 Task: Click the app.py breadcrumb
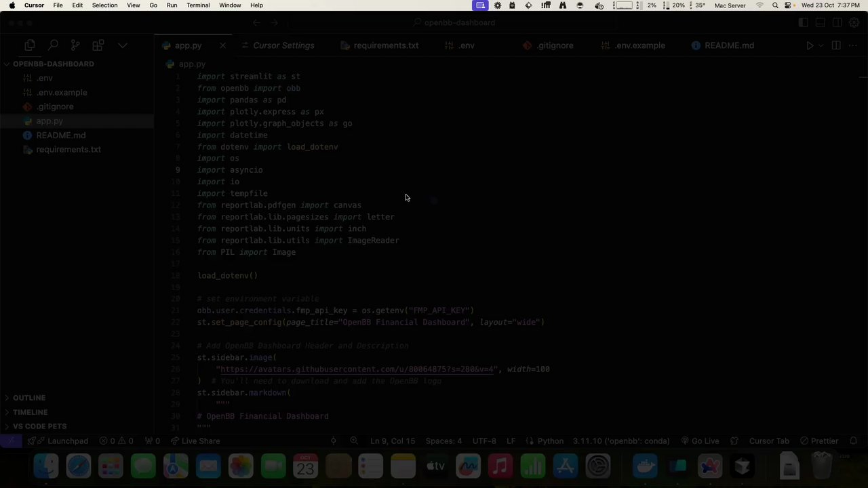point(192,64)
